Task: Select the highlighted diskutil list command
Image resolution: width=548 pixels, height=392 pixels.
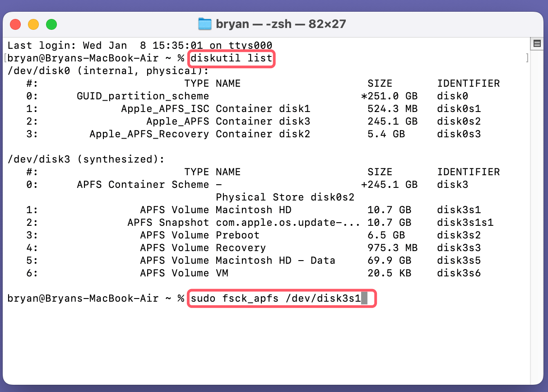Action: click(231, 59)
